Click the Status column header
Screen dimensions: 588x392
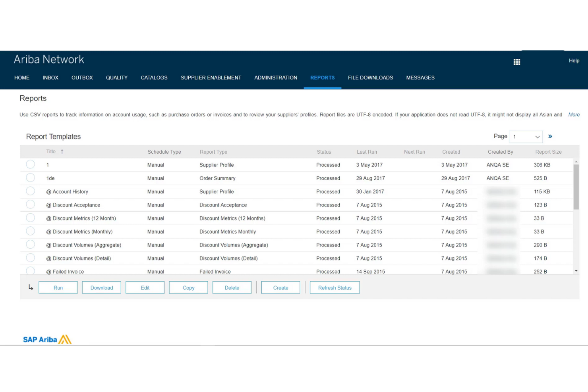click(x=324, y=152)
